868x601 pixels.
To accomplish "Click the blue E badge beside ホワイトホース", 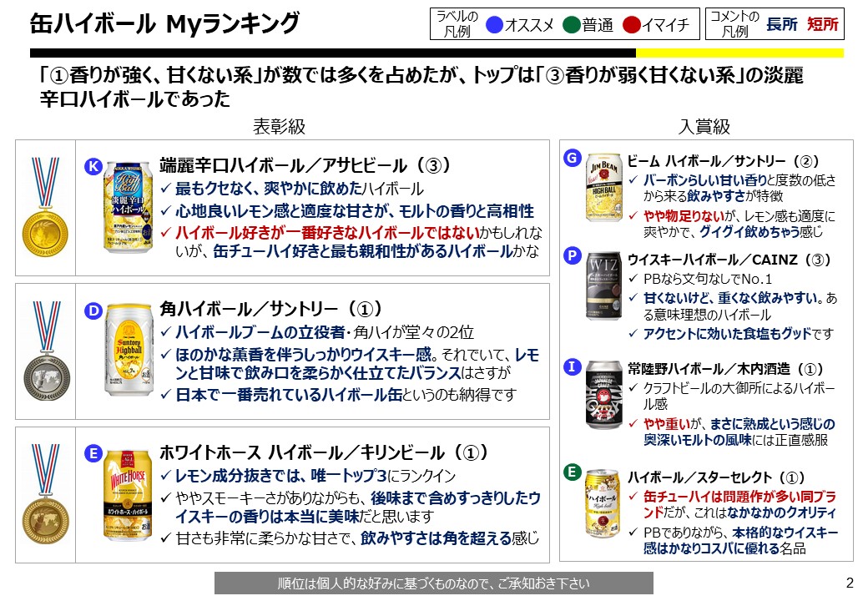I will pyautogui.click(x=93, y=454).
